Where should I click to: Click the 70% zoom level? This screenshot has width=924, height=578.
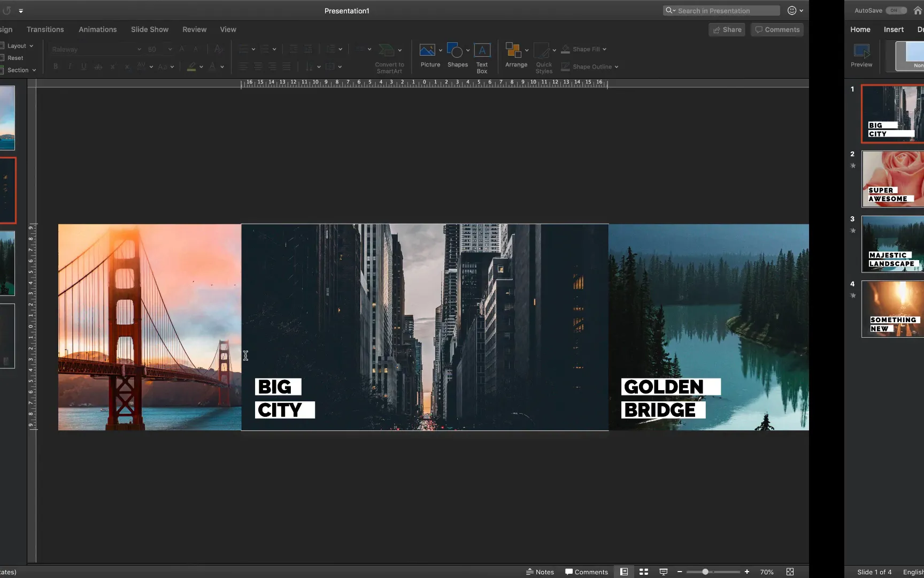point(767,572)
